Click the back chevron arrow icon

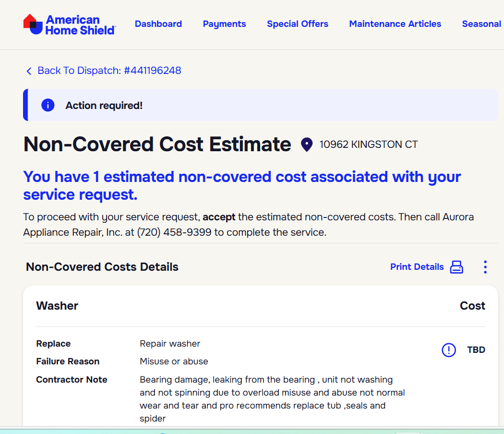coord(29,71)
